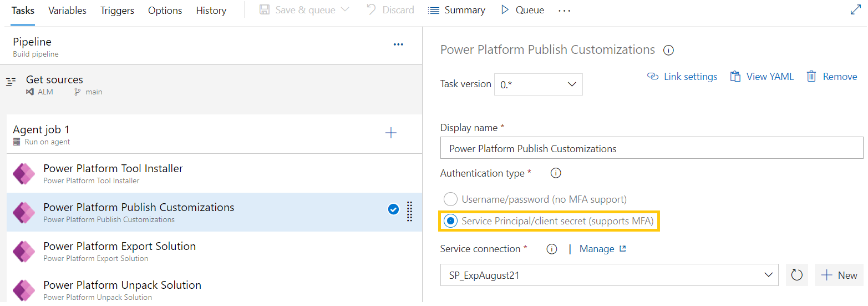Screen dimensions: 868x306
Task: Open the Task version dropdown
Action: [538, 84]
